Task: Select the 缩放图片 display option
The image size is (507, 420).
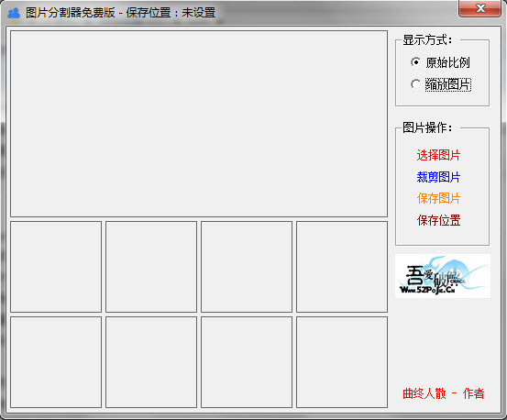Action: point(441,84)
